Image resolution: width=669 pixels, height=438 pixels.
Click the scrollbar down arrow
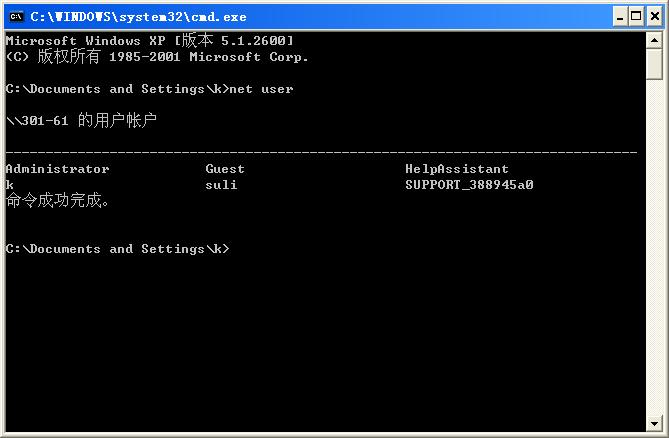pos(655,425)
